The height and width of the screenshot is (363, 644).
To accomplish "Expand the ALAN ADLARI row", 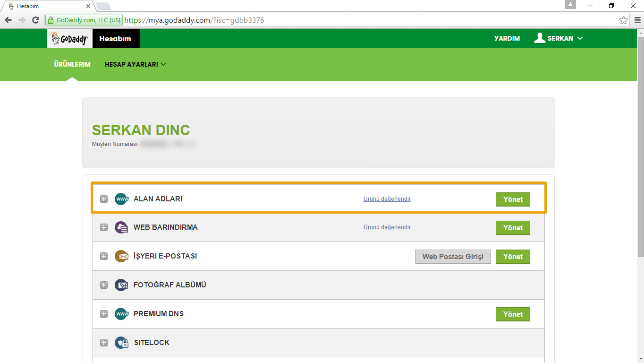I will [104, 199].
